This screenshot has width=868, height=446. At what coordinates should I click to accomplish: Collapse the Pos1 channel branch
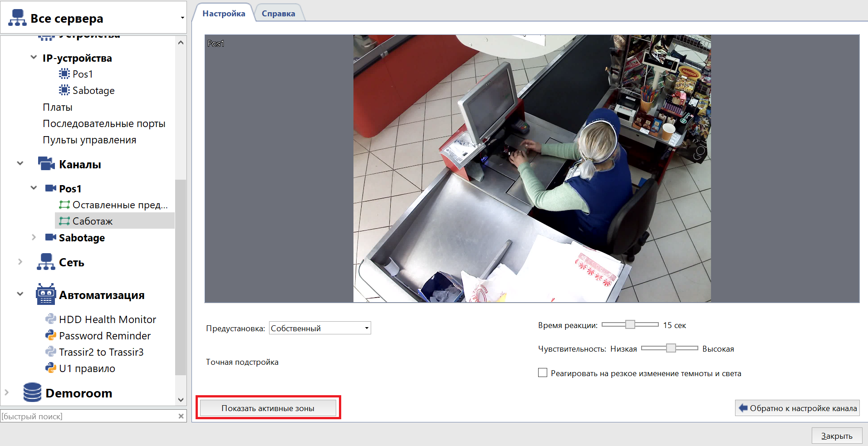pos(34,187)
